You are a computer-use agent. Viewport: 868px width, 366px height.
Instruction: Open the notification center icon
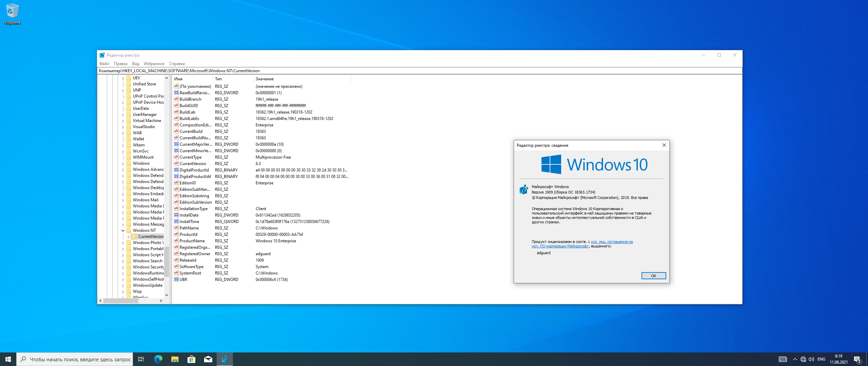click(857, 359)
